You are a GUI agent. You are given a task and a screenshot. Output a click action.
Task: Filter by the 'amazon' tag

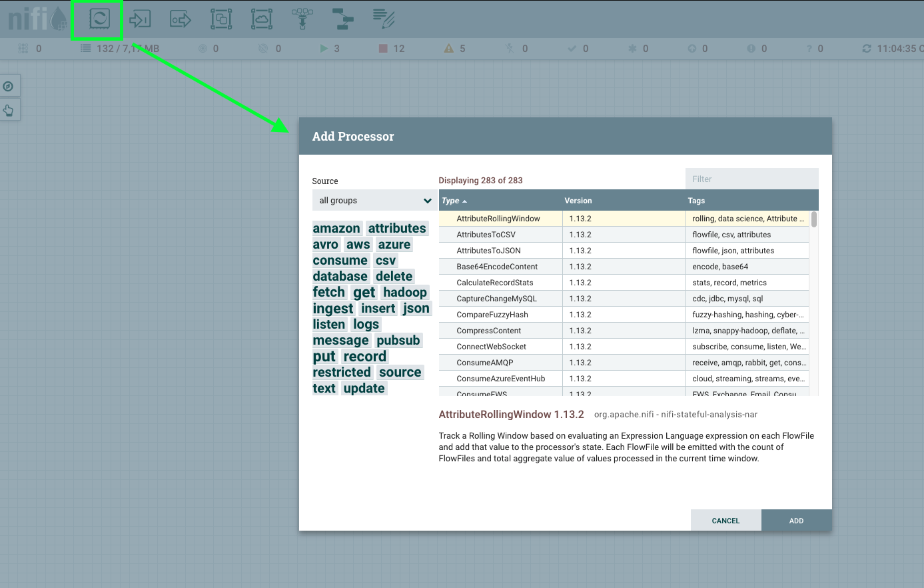(336, 229)
